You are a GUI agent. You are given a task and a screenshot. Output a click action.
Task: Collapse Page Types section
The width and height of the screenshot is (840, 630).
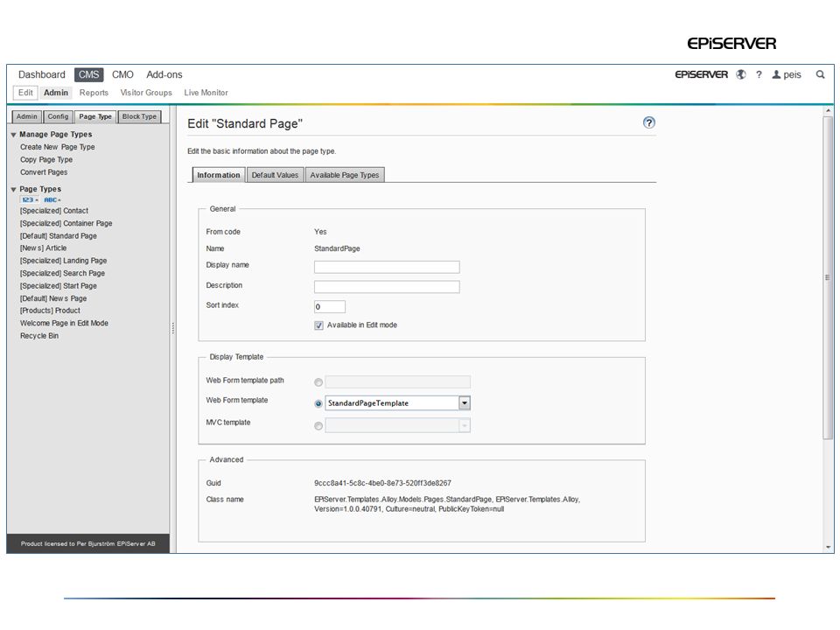[13, 189]
